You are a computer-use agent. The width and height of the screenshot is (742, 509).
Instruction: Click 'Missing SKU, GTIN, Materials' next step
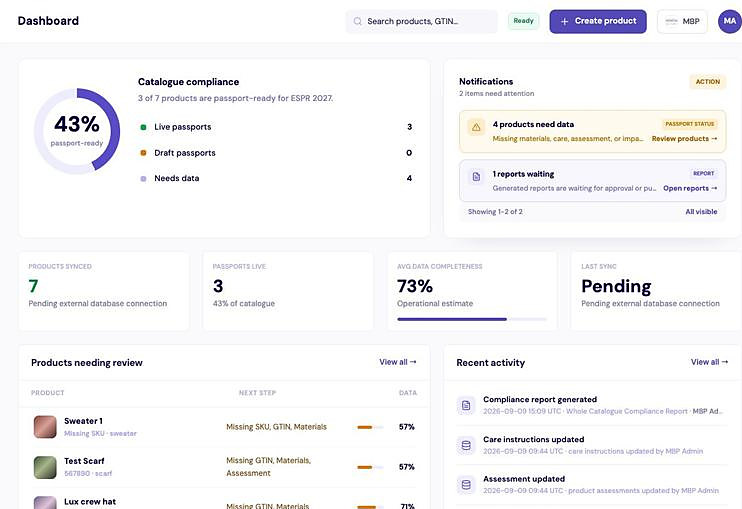276,427
